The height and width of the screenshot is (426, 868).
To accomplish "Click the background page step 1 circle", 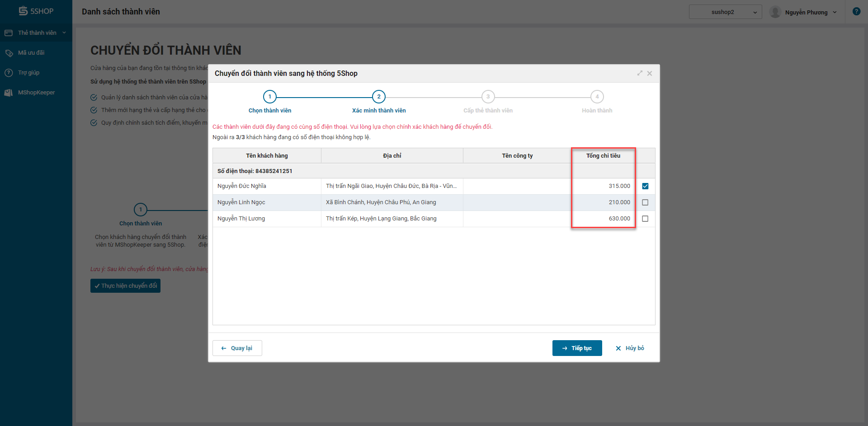I will [141, 210].
